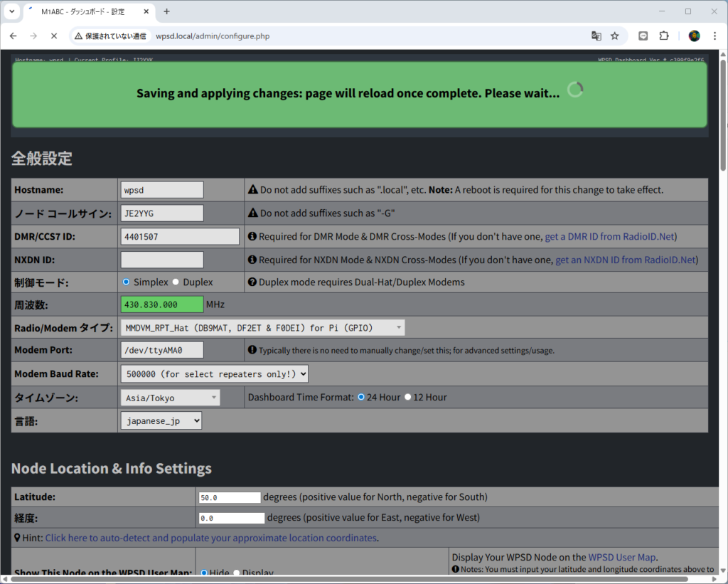Screen dimensions: 728x584
Task: Bookmark this page with the star icon
Action: (x=615, y=36)
